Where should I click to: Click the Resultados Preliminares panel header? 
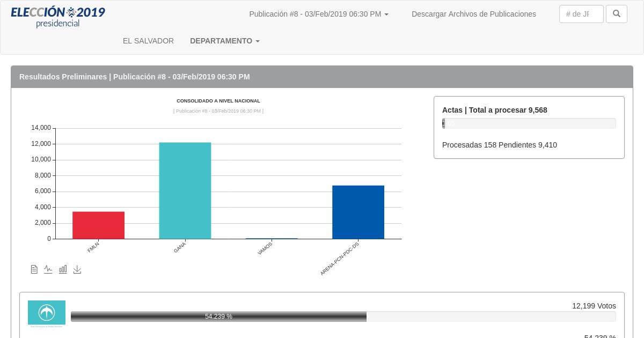322,77
